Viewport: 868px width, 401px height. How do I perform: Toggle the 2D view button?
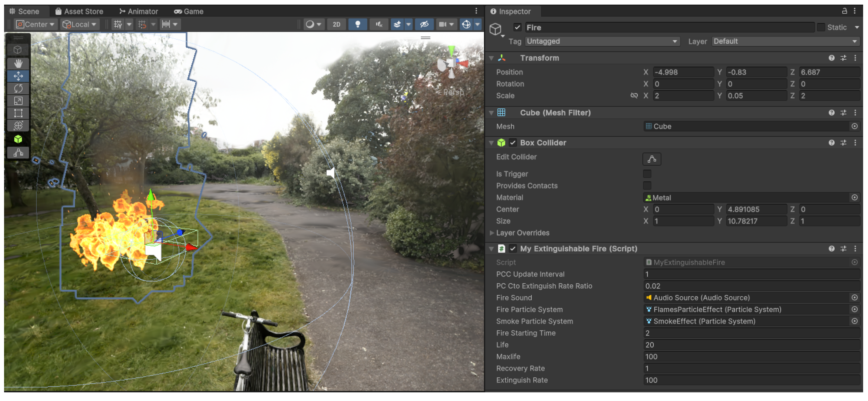(x=336, y=24)
